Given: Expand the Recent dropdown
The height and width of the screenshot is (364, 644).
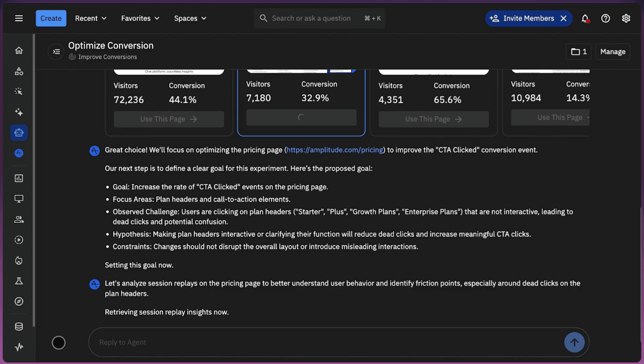Looking at the screenshot, I should coord(91,18).
